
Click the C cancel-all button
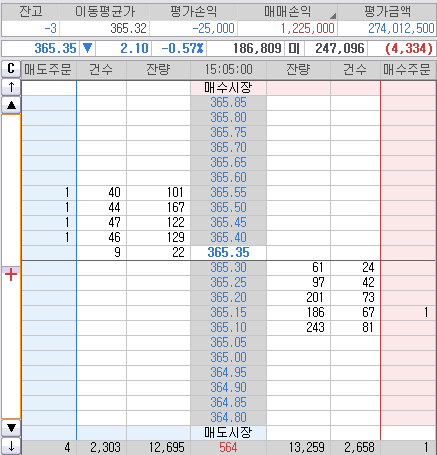tap(11, 69)
